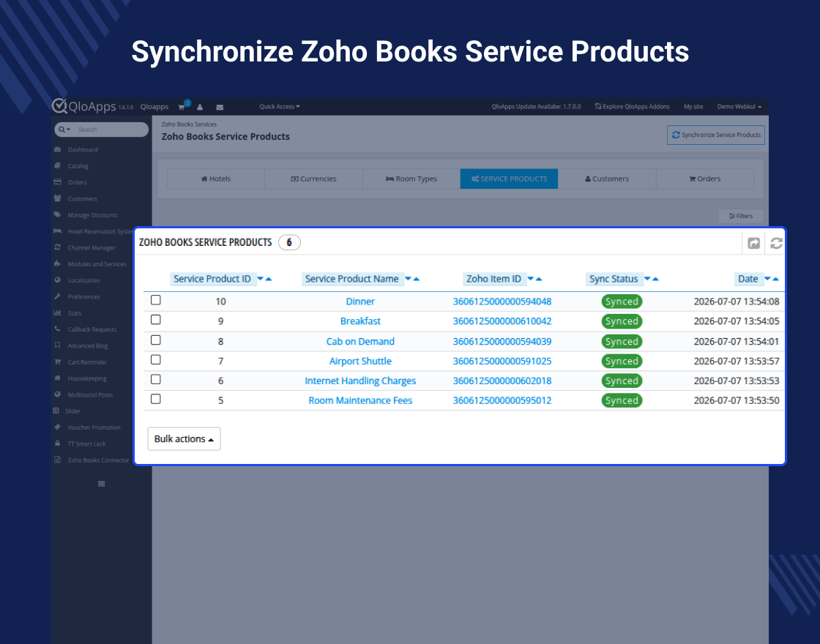Screen dimensions: 820x644
Task: Open the envelope messages icon
Action: coord(220,107)
